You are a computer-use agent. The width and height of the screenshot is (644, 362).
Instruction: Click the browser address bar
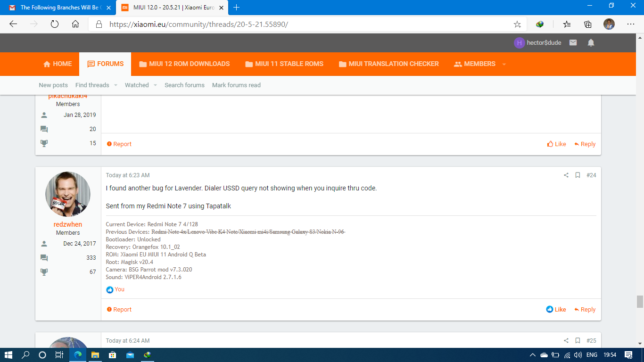coord(302,25)
